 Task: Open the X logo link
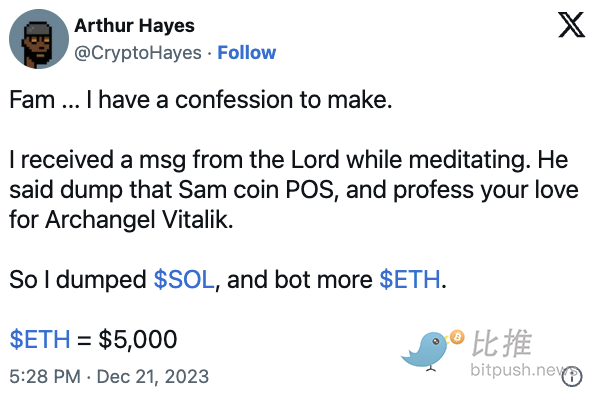pyautogui.click(x=571, y=25)
